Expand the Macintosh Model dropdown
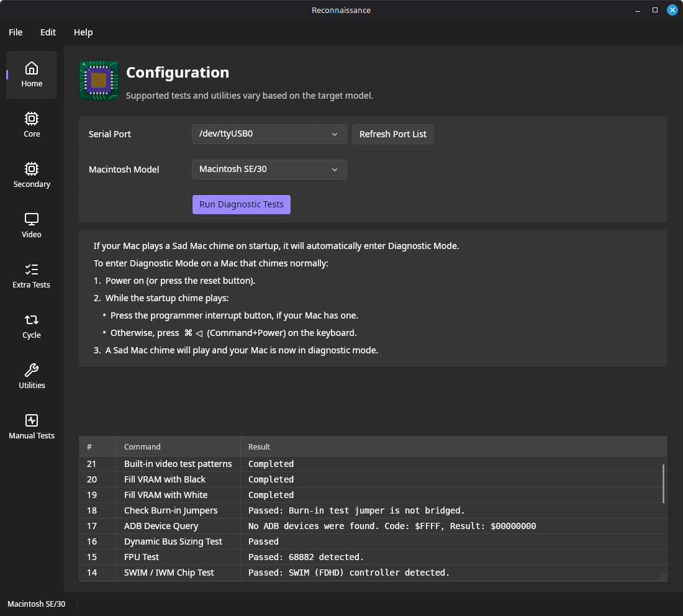 (269, 170)
